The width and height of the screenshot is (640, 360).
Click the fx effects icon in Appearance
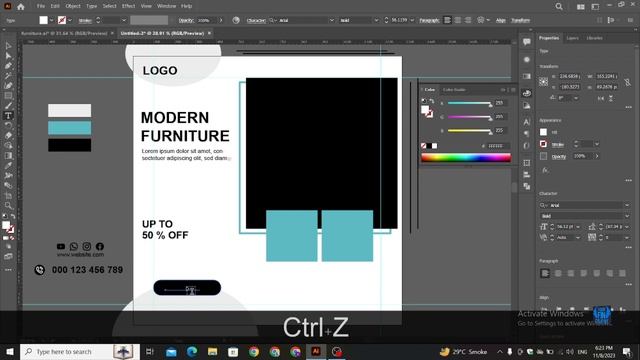click(x=545, y=170)
